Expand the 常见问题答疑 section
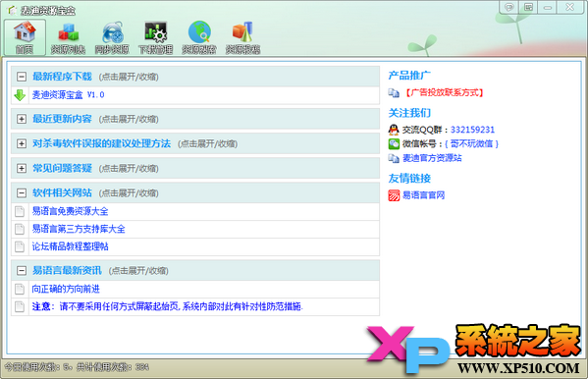Viewport: 588px width, 379px height. coord(22,168)
